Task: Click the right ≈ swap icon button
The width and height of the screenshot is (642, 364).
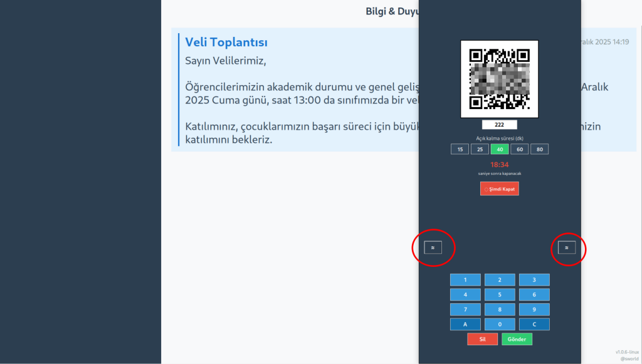Action: click(567, 247)
